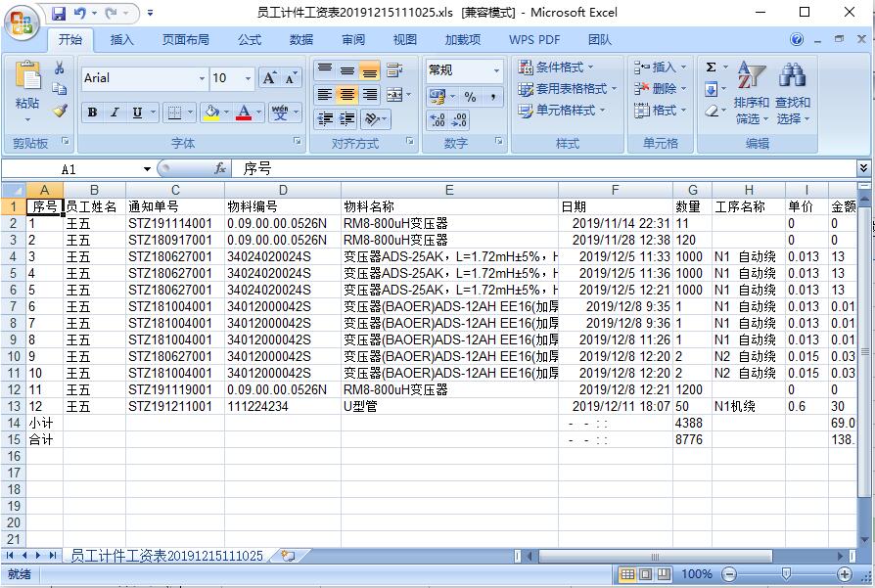
Task: Switch to the 插入 ribbon tab
Action: [122, 40]
